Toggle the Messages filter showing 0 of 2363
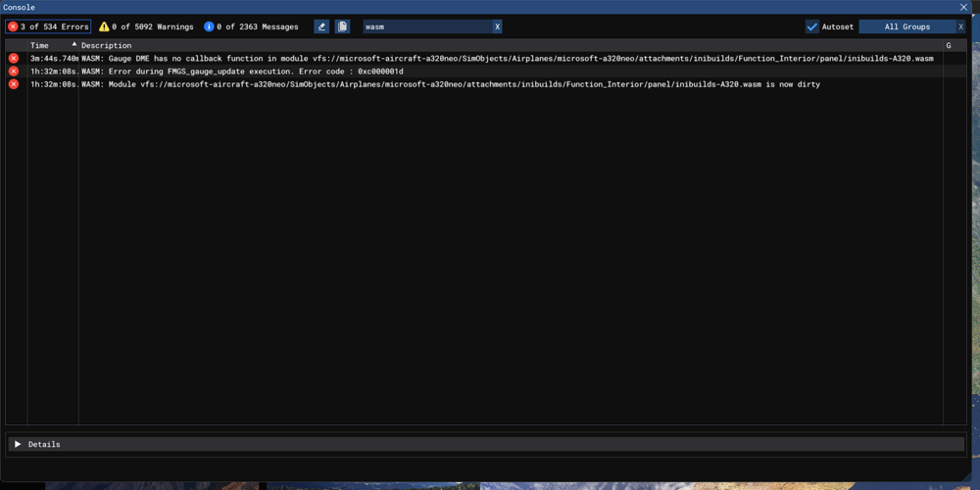The height and width of the screenshot is (490, 980). point(251,26)
